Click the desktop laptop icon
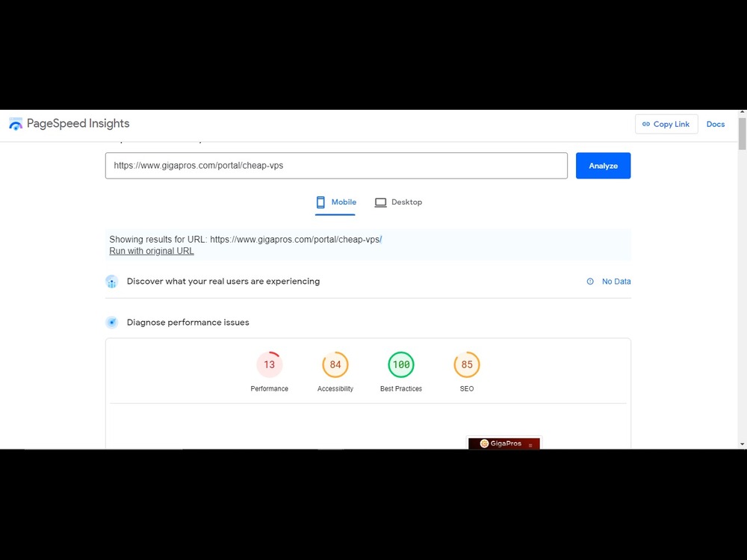This screenshot has height=560, width=747. point(381,202)
